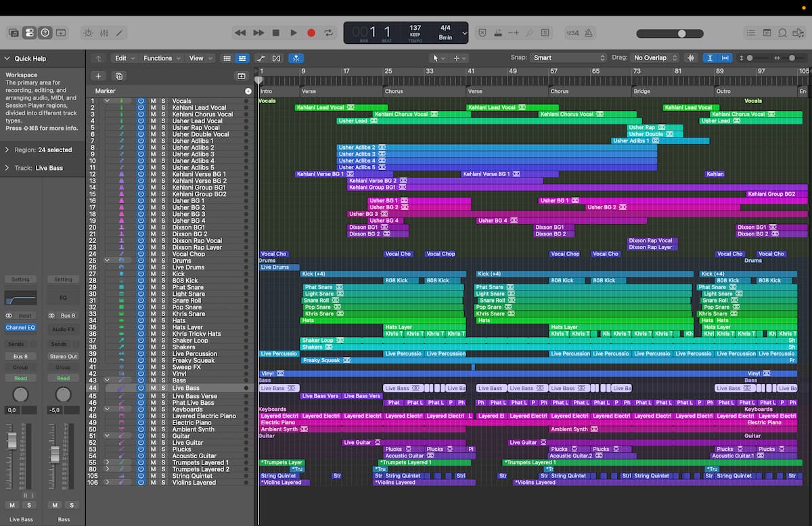Open the Library panel

click(x=14, y=32)
